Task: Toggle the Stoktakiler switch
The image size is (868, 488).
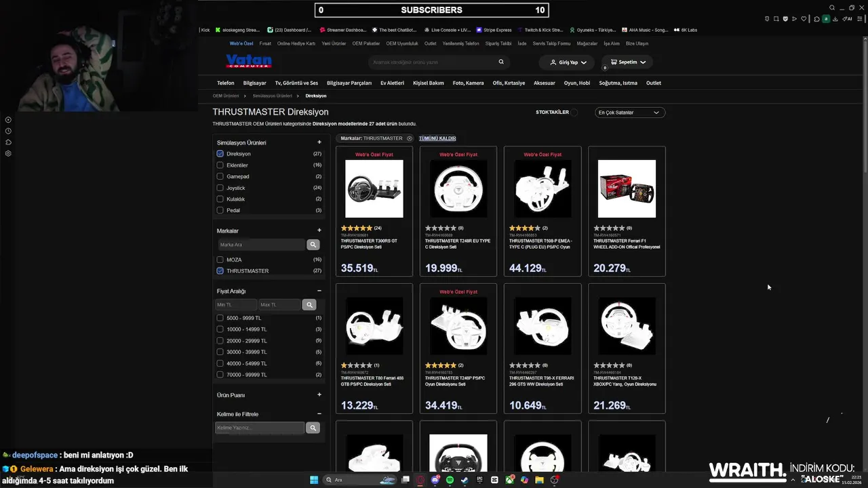Action: tap(574, 113)
